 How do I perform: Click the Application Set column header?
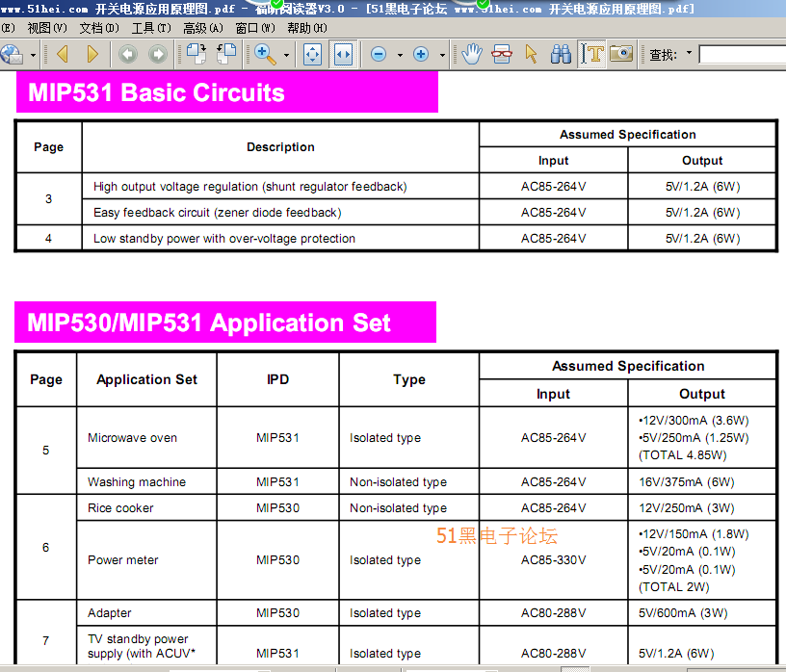[x=146, y=380]
